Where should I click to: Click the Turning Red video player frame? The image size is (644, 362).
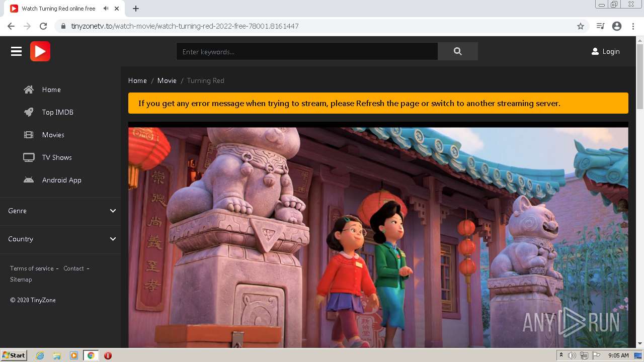pyautogui.click(x=378, y=235)
